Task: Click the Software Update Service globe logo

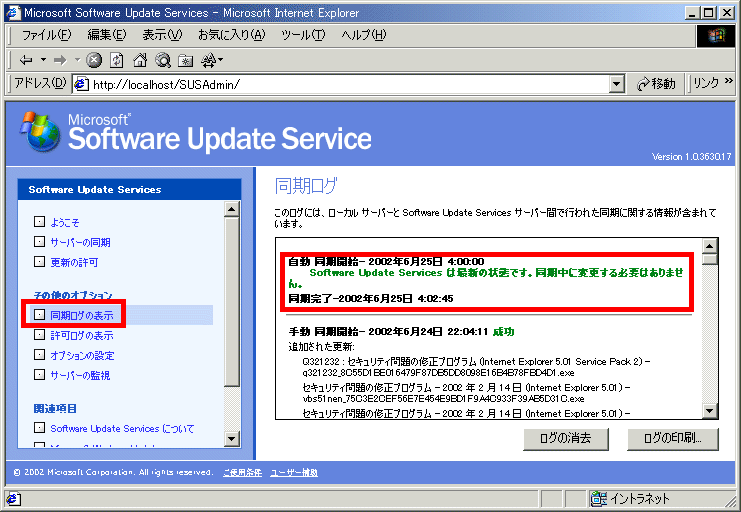Action: point(41,132)
